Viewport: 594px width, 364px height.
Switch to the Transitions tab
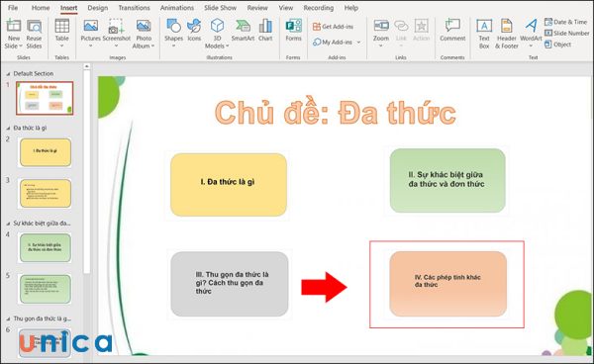134,8
